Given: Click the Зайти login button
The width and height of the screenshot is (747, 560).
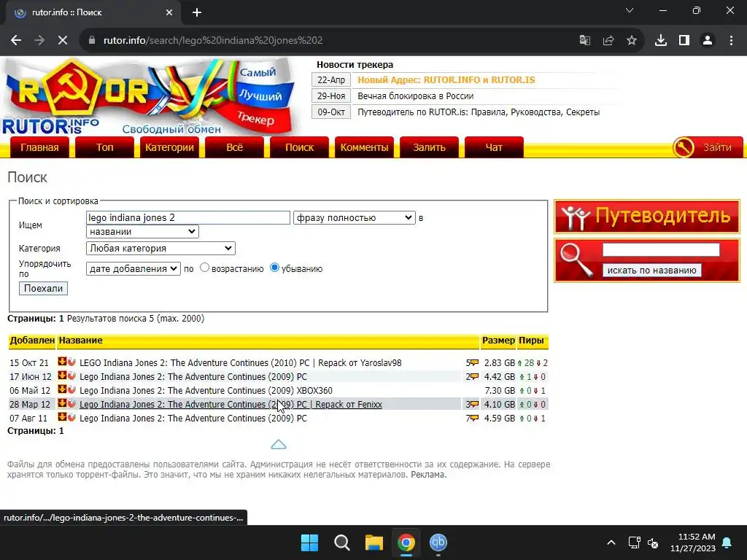Looking at the screenshot, I should pos(708,147).
